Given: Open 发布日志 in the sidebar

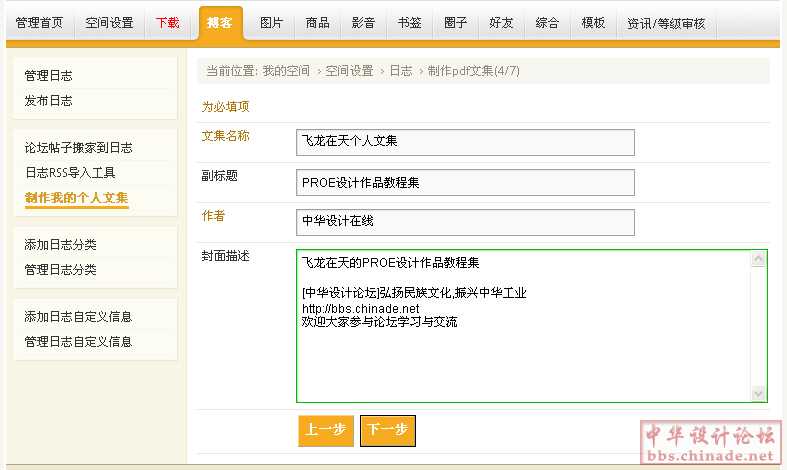Looking at the screenshot, I should click(x=48, y=101).
